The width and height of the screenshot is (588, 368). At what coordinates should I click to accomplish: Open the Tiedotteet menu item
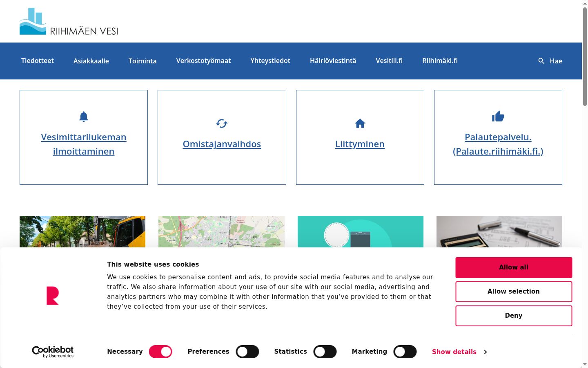point(38,61)
